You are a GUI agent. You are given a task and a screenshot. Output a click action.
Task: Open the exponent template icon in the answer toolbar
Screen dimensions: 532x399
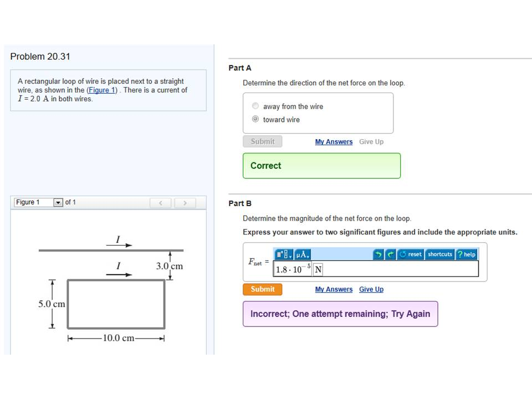pyautogui.click(x=283, y=254)
